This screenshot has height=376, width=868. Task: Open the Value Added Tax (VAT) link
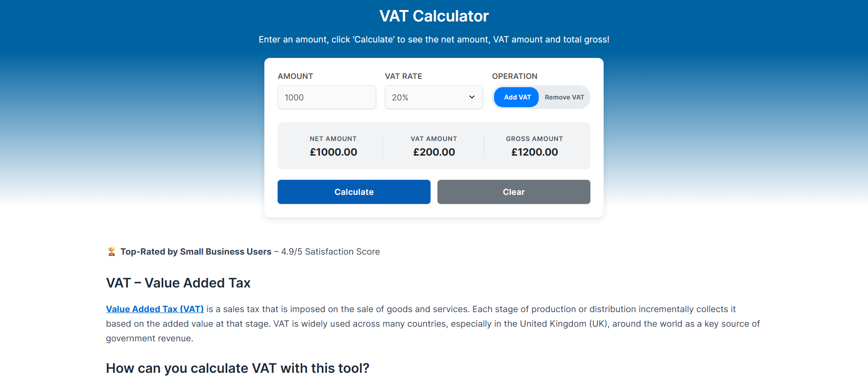click(x=154, y=309)
